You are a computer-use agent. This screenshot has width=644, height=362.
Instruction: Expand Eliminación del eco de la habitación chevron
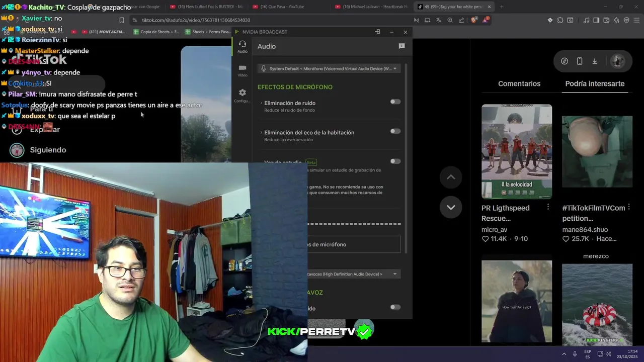click(261, 133)
